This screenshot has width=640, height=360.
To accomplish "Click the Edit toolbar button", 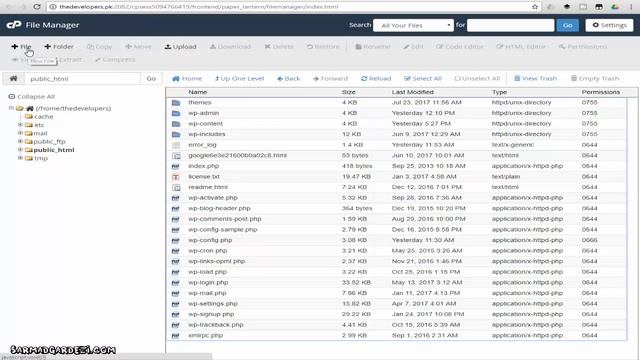I will [x=413, y=47].
